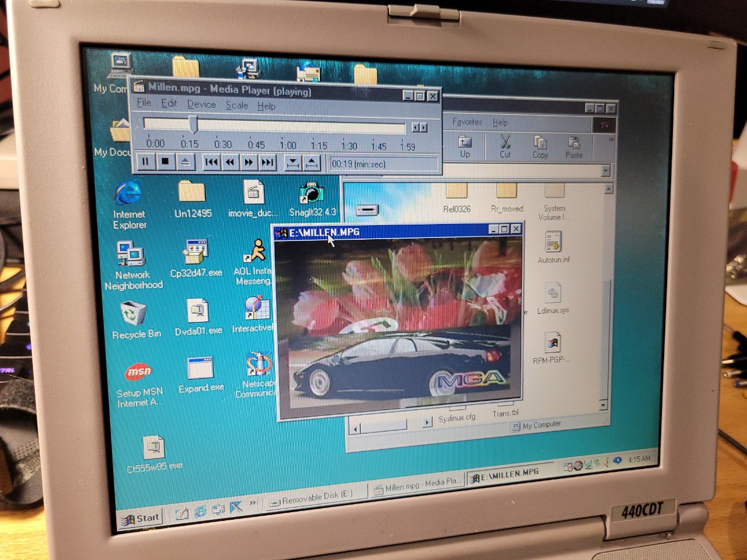Expand the Explorer address bar dropdown

click(605, 171)
